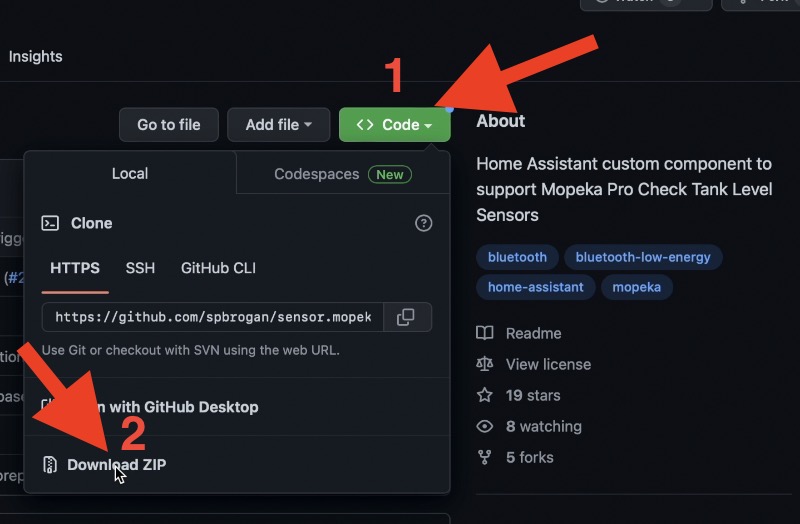Click the scales icon next to View license

point(485,364)
